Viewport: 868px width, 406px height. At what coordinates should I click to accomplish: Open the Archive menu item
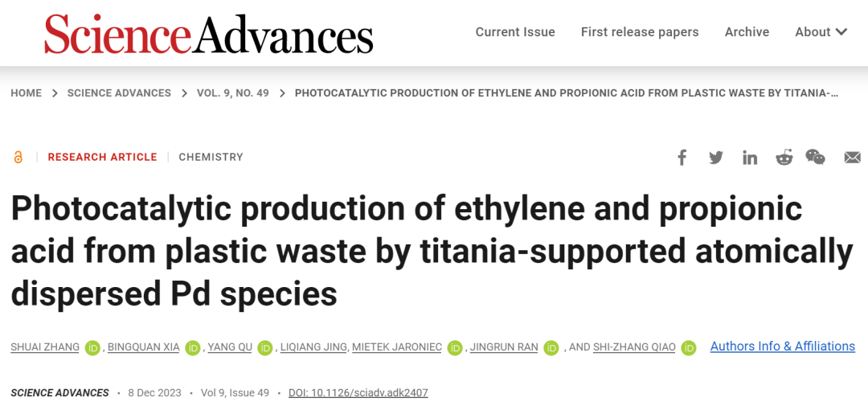(x=747, y=32)
